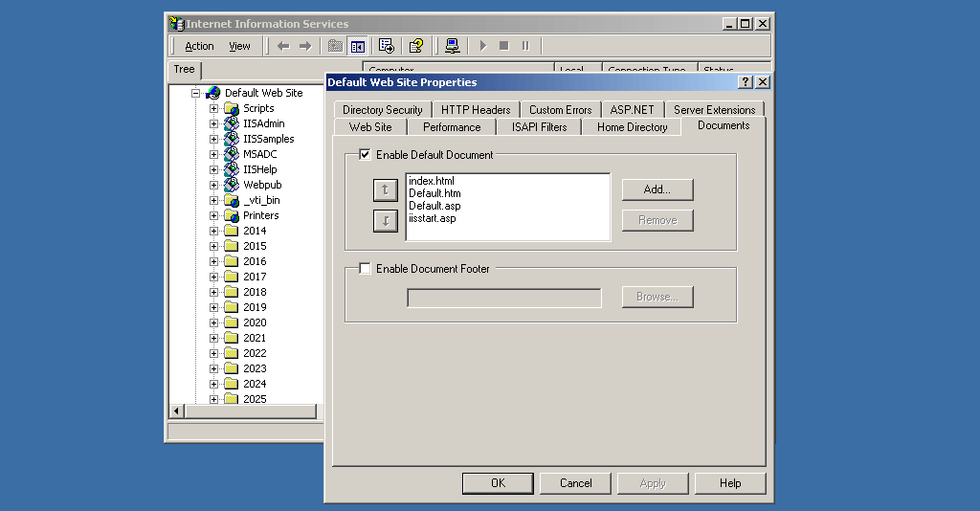Uncheck Enable Default Document checkbox

tap(365, 154)
